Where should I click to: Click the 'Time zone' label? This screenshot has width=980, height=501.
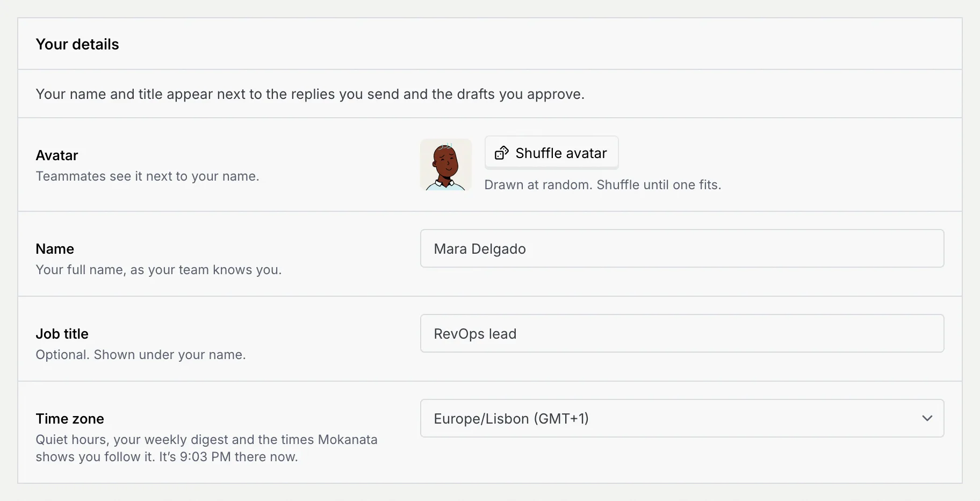70,419
